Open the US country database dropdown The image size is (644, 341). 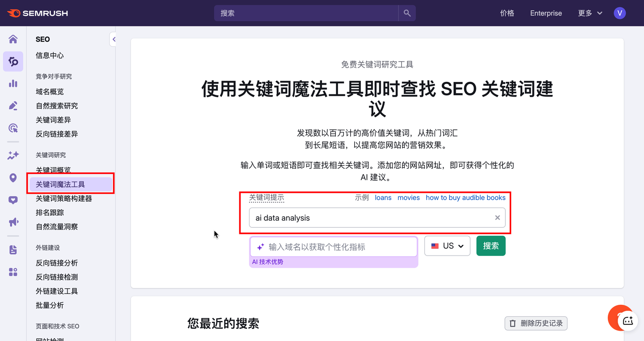[447, 246]
